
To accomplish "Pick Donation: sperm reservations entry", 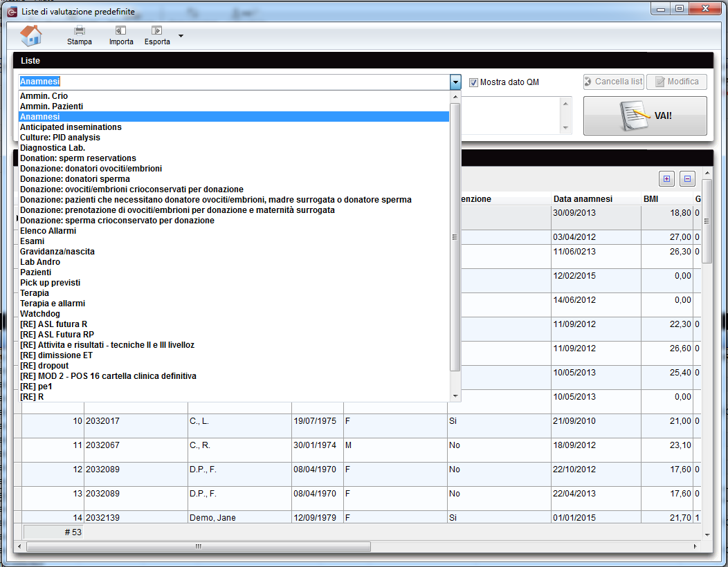I will point(233,158).
